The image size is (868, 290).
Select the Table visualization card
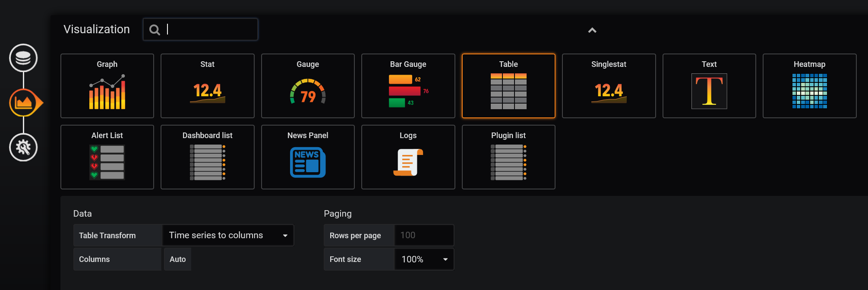[x=508, y=86]
